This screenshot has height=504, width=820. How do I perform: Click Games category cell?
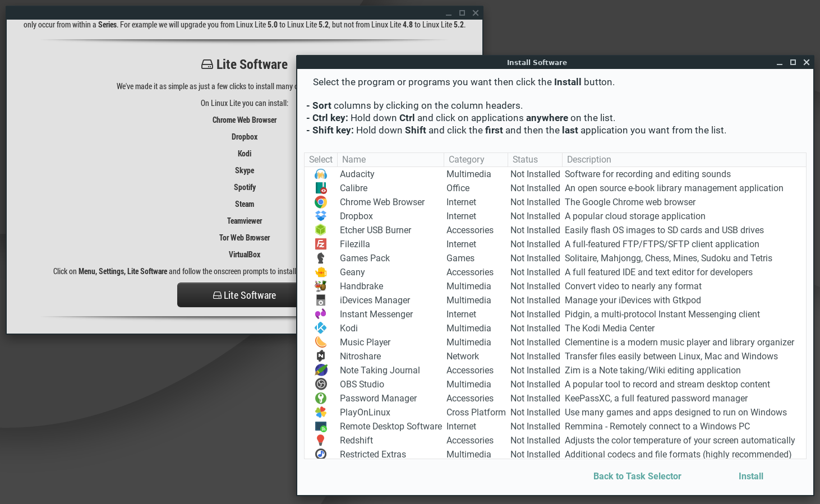460,258
